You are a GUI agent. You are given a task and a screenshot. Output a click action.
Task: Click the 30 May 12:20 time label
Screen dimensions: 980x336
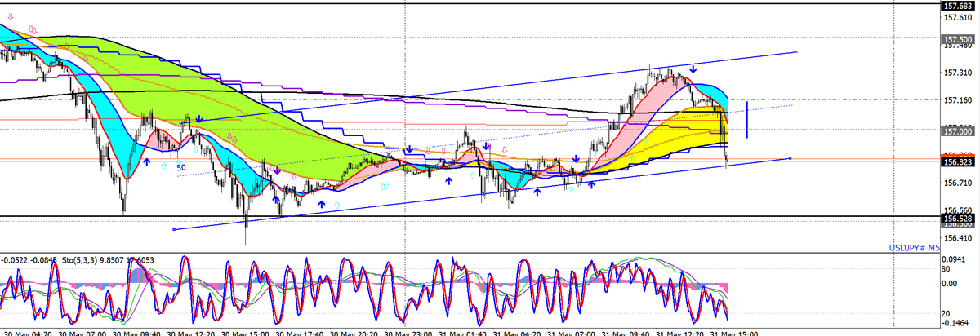(190, 333)
